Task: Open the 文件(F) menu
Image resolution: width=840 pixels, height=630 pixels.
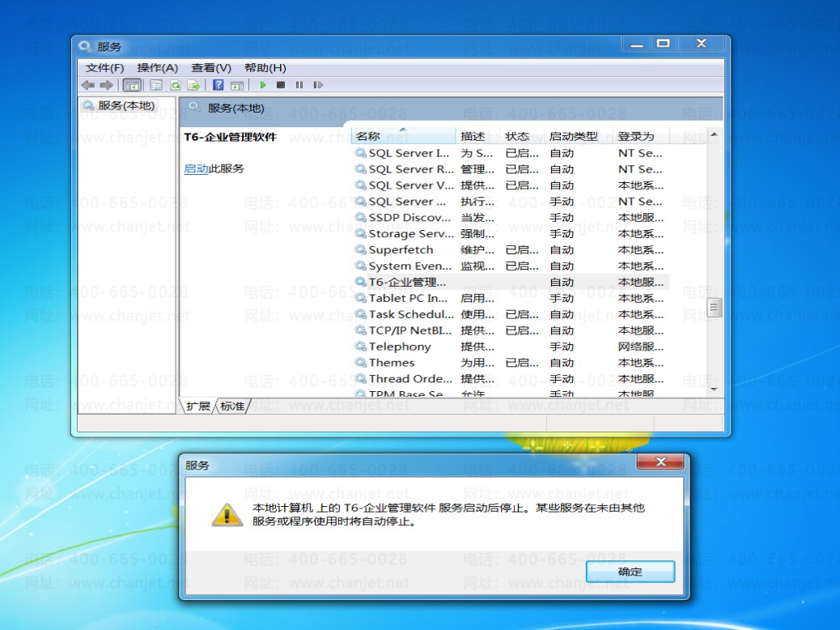Action: coord(104,68)
